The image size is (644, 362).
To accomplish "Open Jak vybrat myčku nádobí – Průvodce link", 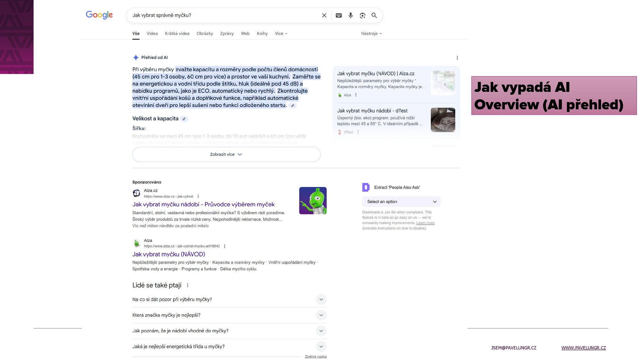I will (x=203, y=204).
